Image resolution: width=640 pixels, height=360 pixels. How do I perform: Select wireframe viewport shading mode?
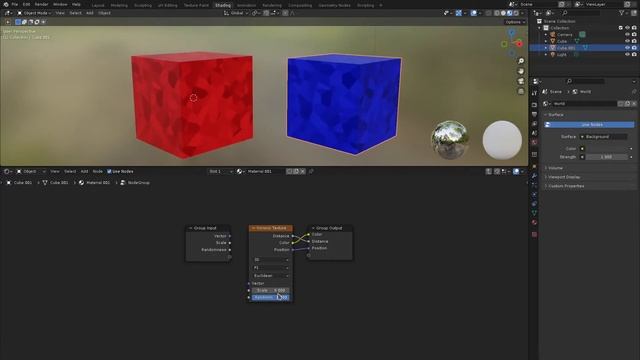497,13
